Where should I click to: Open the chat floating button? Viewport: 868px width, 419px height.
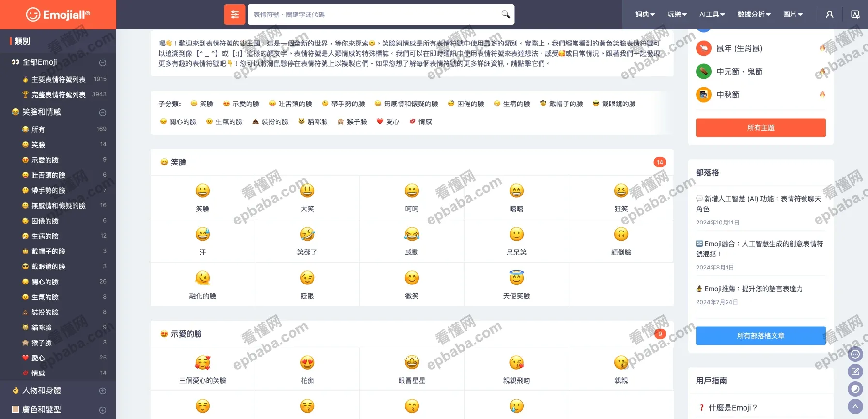point(855,355)
